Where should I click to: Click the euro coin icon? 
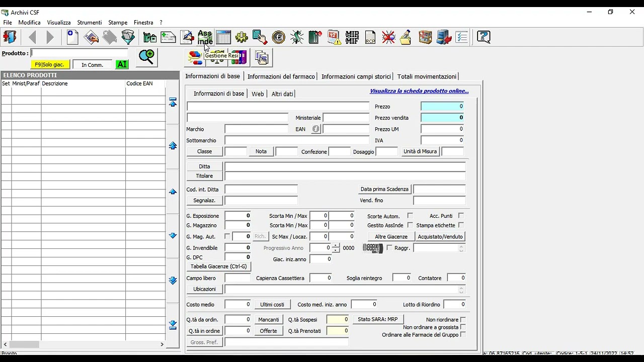click(x=278, y=37)
